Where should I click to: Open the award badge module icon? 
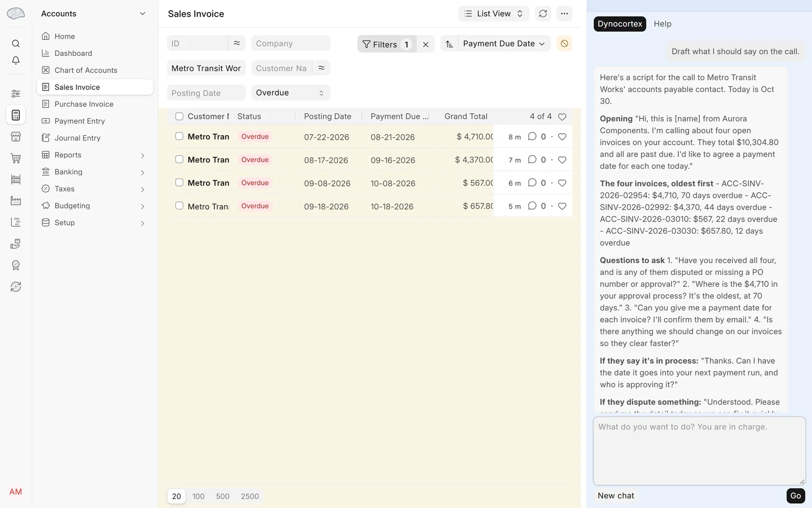[x=16, y=265]
